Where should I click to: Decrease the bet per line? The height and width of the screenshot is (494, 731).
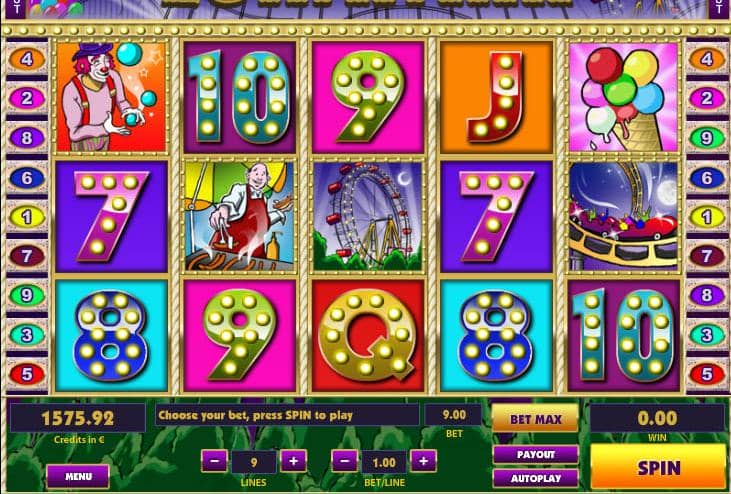coord(345,461)
